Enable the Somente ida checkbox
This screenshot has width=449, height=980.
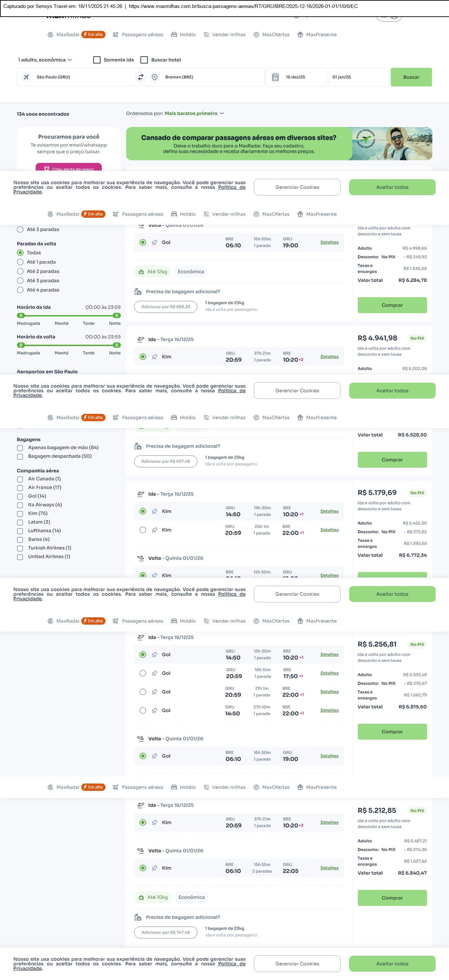click(x=97, y=60)
